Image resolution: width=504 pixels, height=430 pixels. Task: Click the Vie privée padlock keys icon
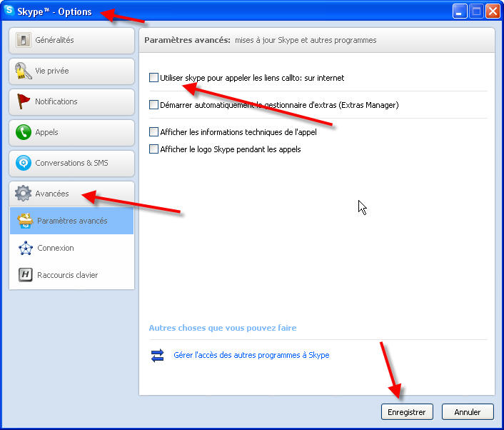coord(23,71)
